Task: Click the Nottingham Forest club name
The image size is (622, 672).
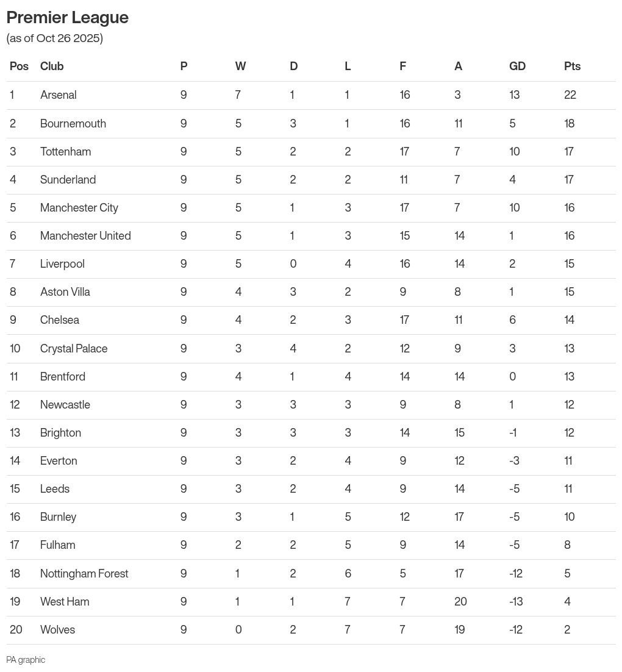Action: pyautogui.click(x=84, y=573)
